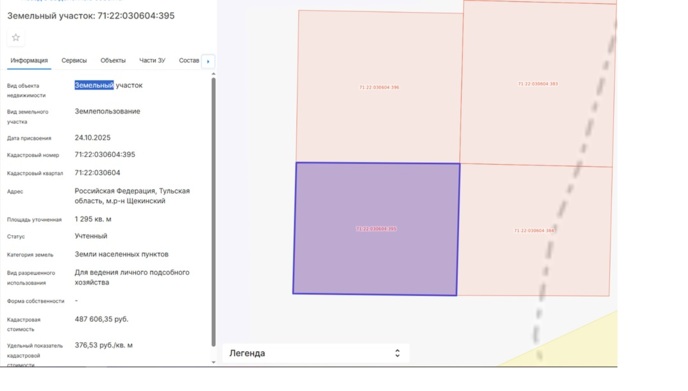Open the Объекты tab
The image size is (688, 391).
point(113,61)
